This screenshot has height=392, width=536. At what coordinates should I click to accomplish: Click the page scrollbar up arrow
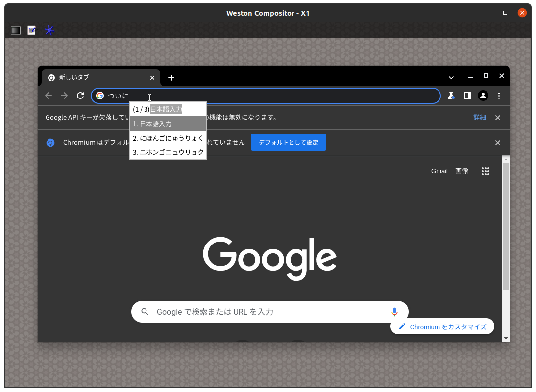tap(506, 159)
